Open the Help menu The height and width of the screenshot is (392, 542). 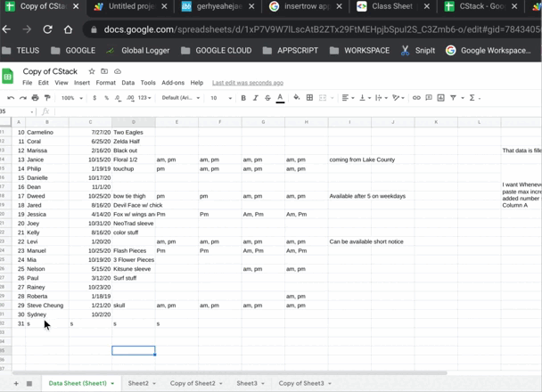(x=197, y=83)
